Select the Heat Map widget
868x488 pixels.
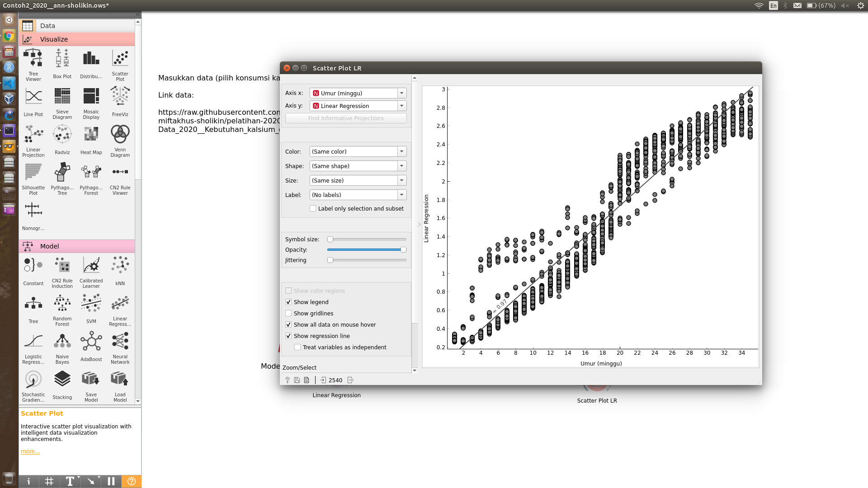coord(91,141)
